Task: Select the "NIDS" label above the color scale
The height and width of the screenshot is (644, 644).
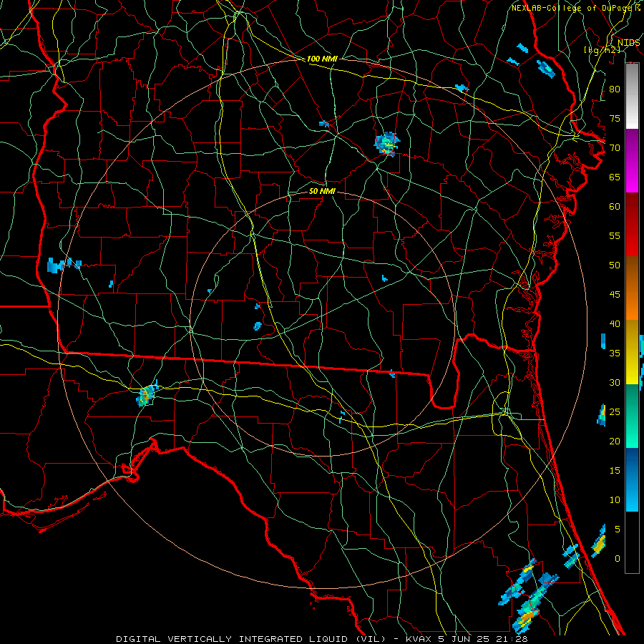Action: pyautogui.click(x=628, y=43)
